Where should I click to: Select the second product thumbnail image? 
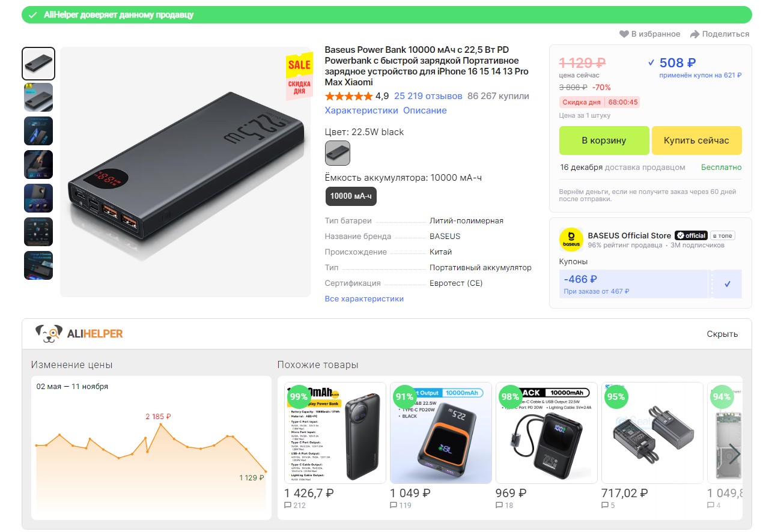click(38, 97)
